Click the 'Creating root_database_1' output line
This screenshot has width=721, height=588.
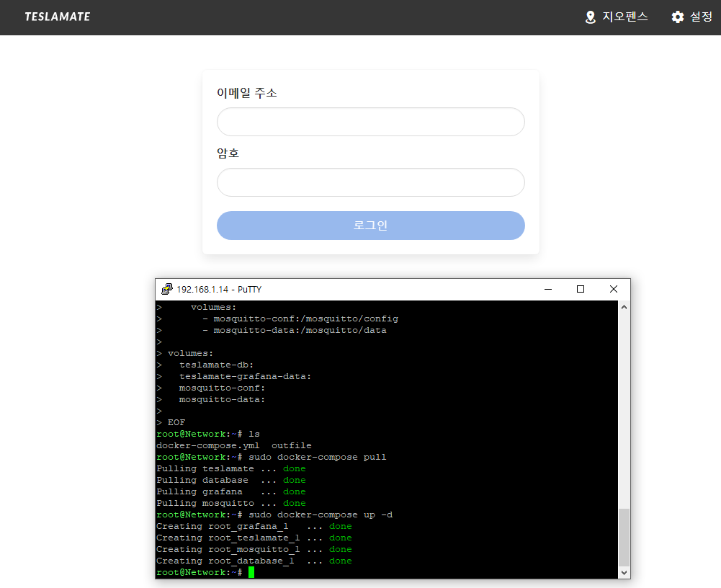[x=254, y=561]
